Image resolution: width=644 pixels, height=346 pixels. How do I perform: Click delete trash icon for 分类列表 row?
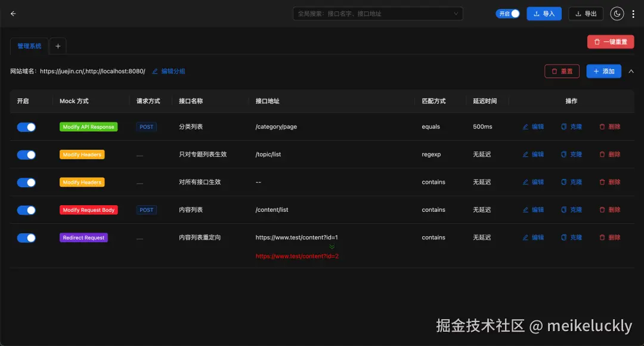point(602,126)
